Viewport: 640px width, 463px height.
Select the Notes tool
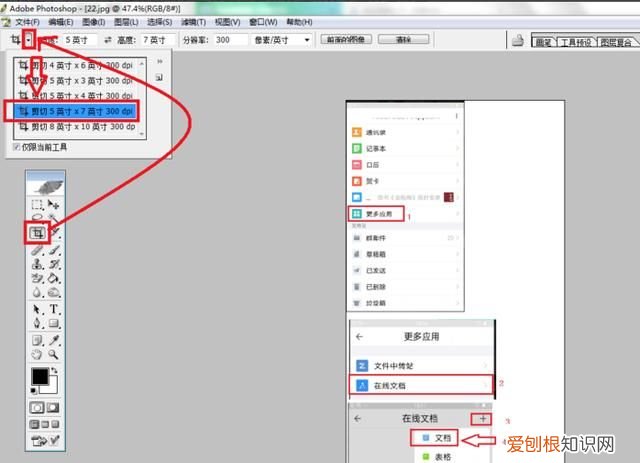pyautogui.click(x=38, y=340)
